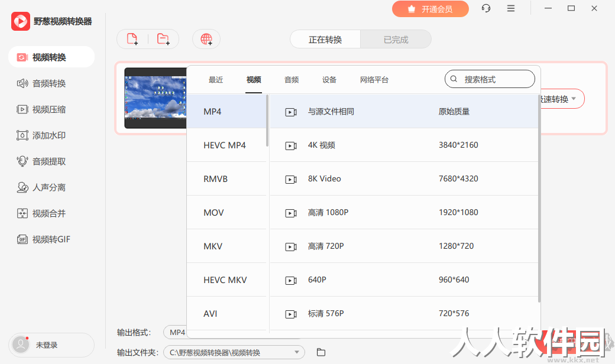Click video icon beside 标清 576P
This screenshot has width=615, height=364.
coord(290,314)
